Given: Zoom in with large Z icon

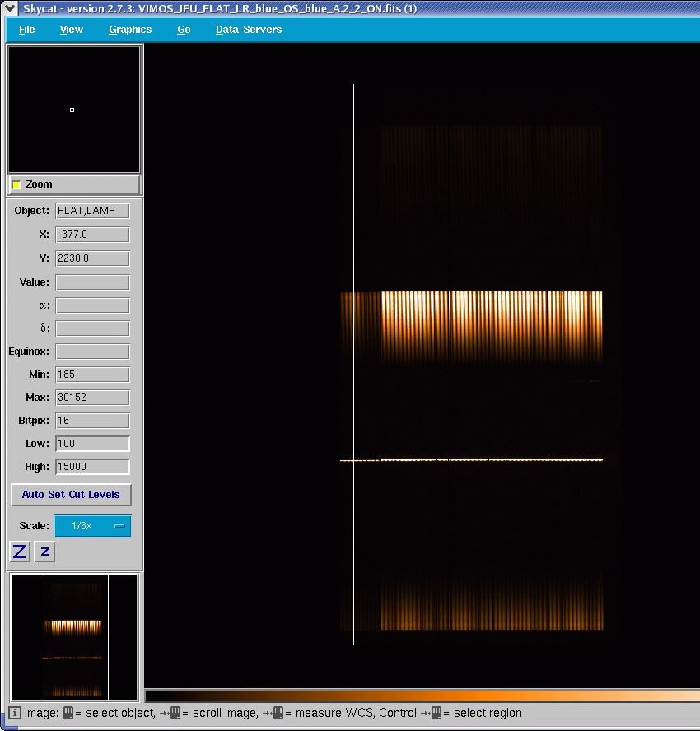Looking at the screenshot, I should (20, 552).
